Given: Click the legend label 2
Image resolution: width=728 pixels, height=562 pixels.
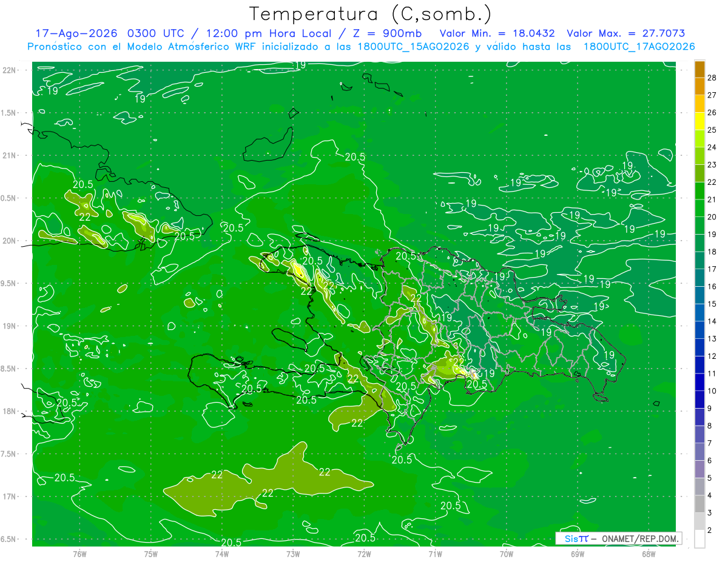Looking at the screenshot, I should pos(710,530).
